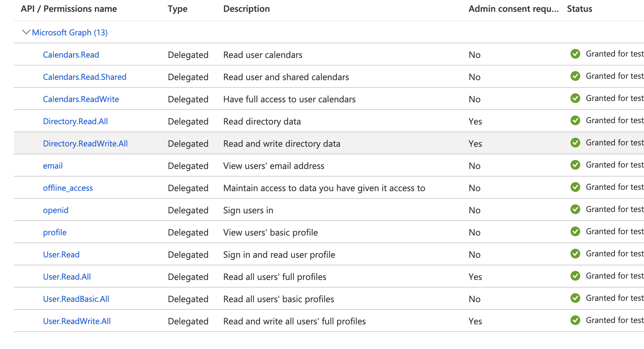This screenshot has width=644, height=349.
Task: Click the green granted checkmark for User.ReadWrite.All
Action: pyautogui.click(x=575, y=320)
